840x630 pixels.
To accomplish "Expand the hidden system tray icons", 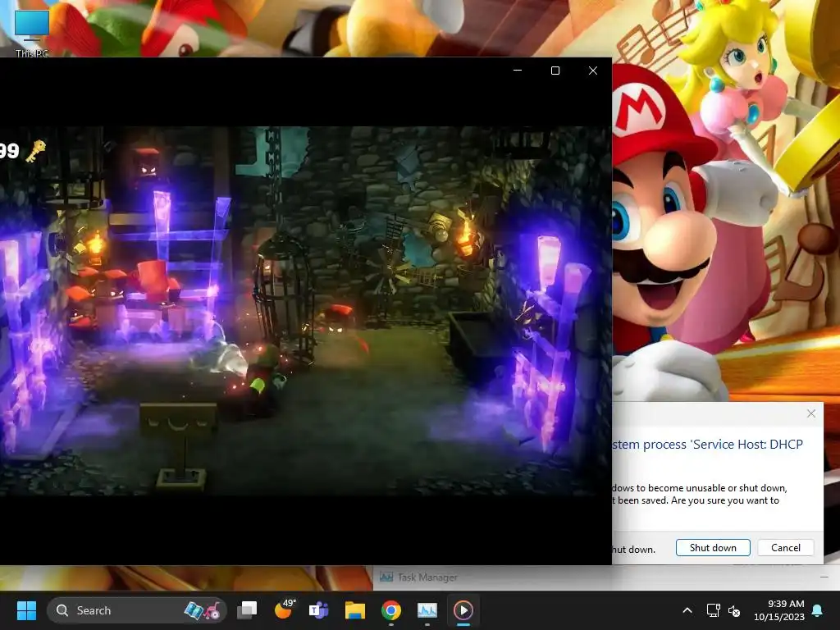I will pos(687,610).
